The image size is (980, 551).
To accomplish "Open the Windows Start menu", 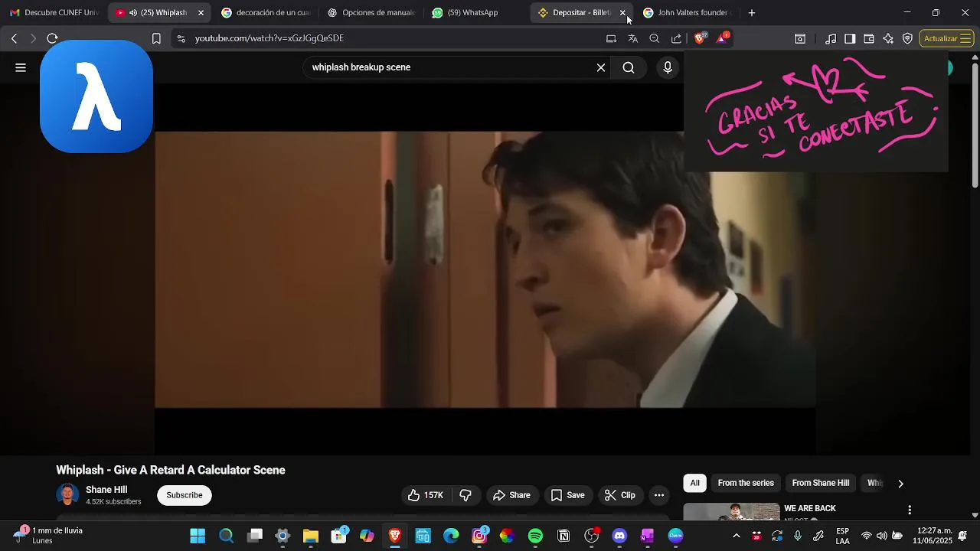I will 198,536.
